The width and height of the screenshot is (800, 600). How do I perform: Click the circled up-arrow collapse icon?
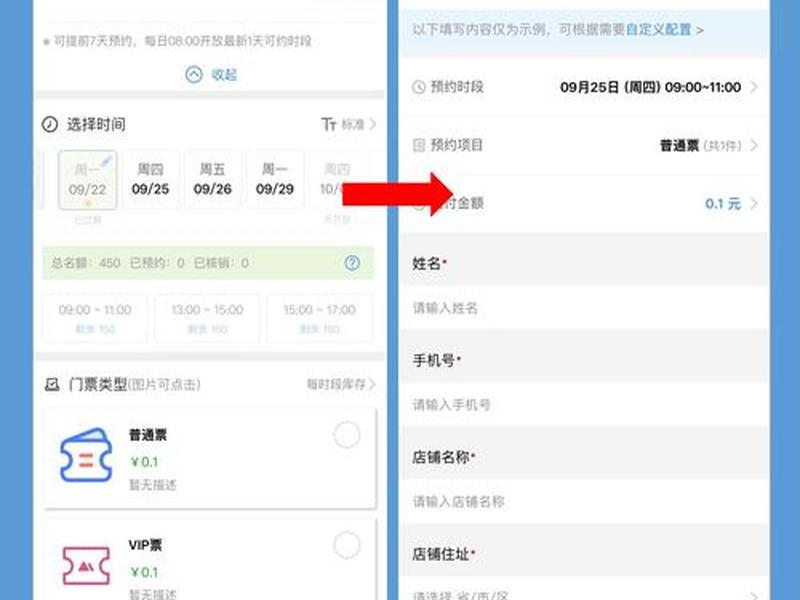tap(194, 75)
